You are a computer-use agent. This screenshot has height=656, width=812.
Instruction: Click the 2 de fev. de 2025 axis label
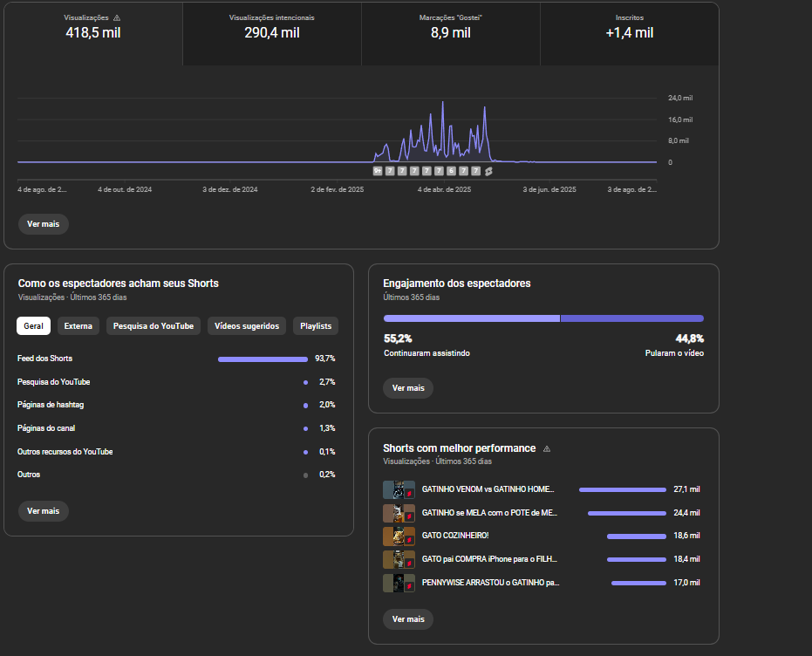click(x=338, y=189)
